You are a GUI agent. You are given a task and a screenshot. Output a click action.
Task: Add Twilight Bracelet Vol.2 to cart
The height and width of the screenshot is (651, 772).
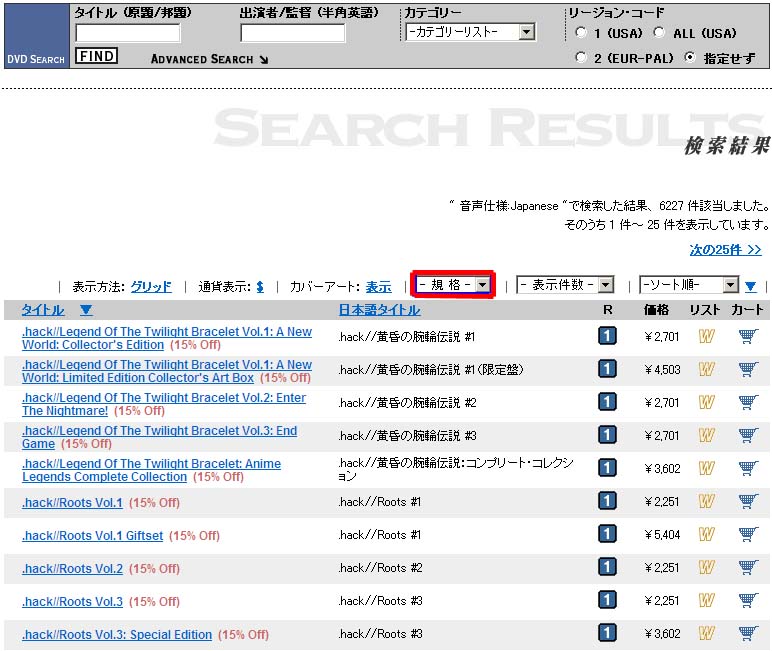[x=748, y=402]
